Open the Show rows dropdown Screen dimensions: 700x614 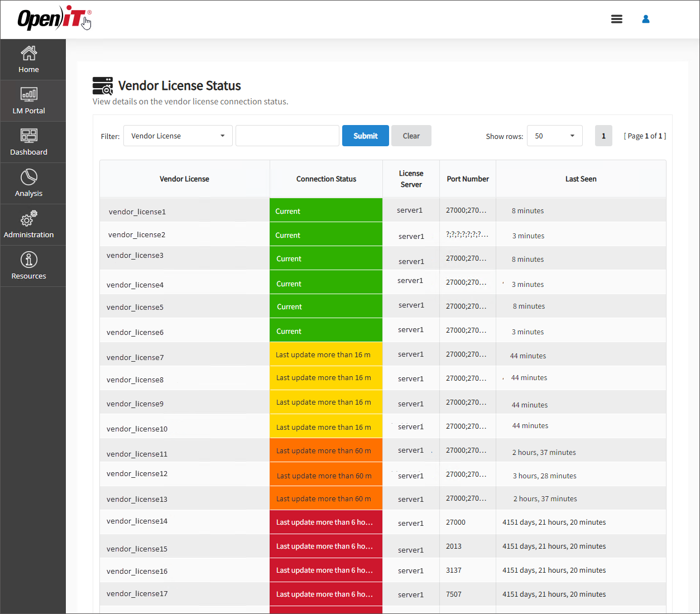tap(554, 136)
